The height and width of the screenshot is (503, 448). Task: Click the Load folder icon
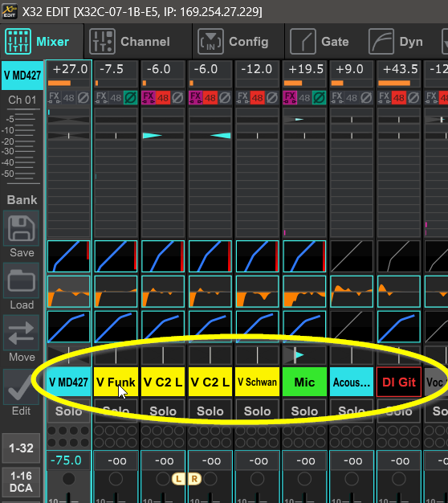(x=22, y=281)
